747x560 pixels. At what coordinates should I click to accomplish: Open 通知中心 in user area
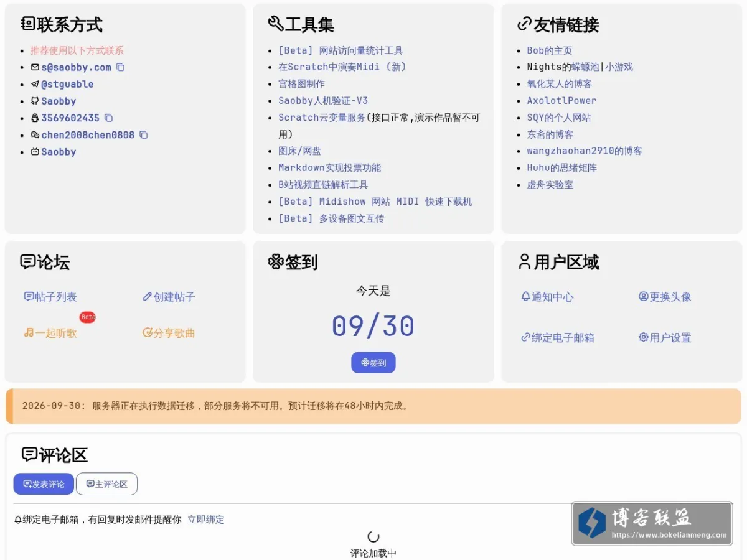tap(547, 297)
